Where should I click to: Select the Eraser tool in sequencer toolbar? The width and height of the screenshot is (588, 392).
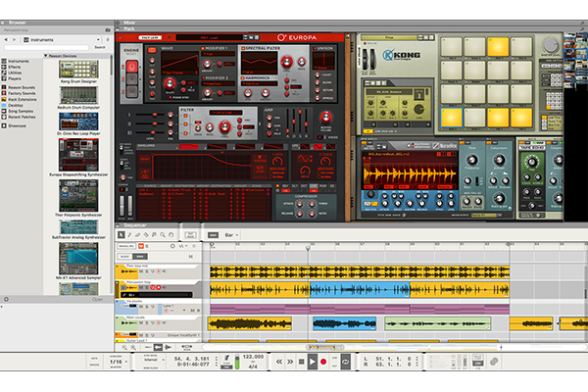coord(137,235)
